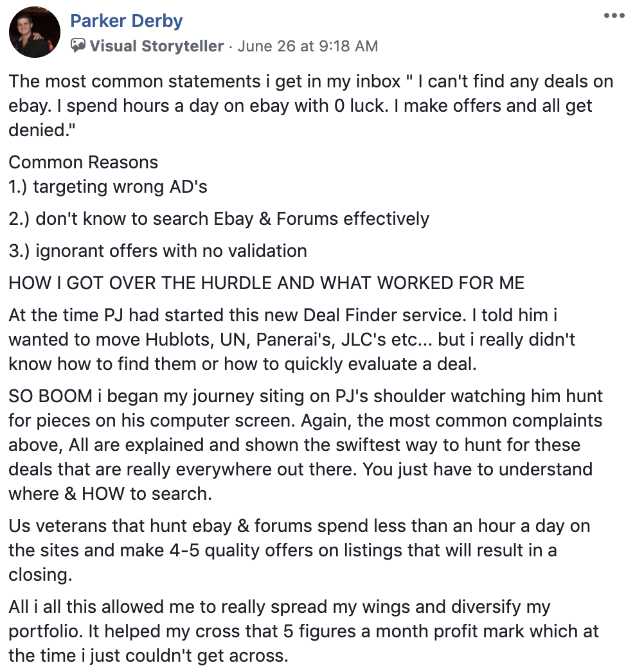Open the Parker Derby profile name link

click(127, 21)
